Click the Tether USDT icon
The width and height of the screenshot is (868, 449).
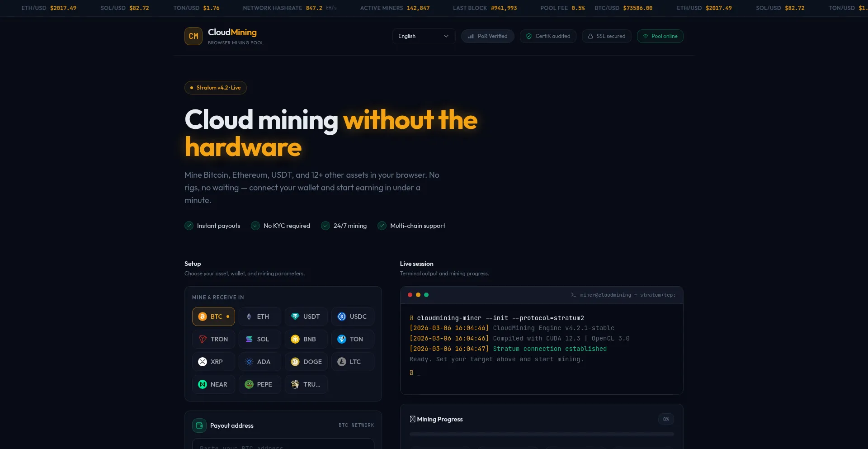point(295,317)
